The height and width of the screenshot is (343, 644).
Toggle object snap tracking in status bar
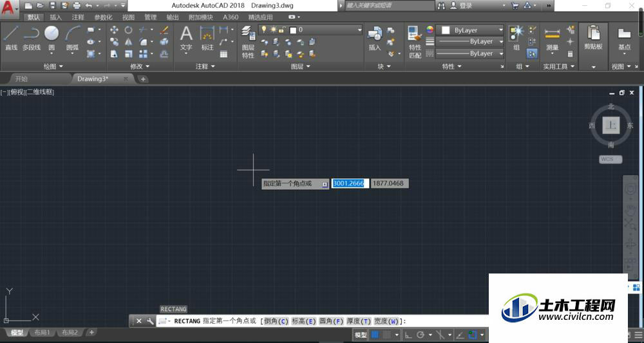tap(461, 335)
